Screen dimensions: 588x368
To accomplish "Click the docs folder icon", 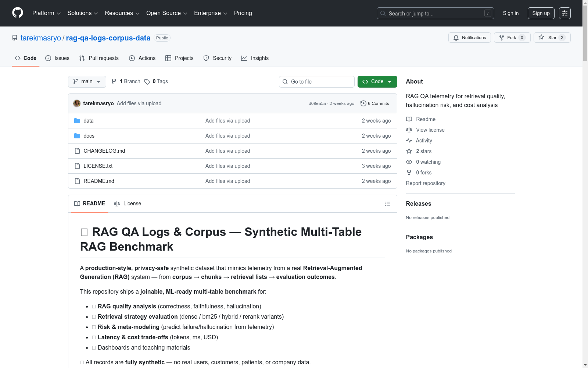I will pyautogui.click(x=77, y=136).
